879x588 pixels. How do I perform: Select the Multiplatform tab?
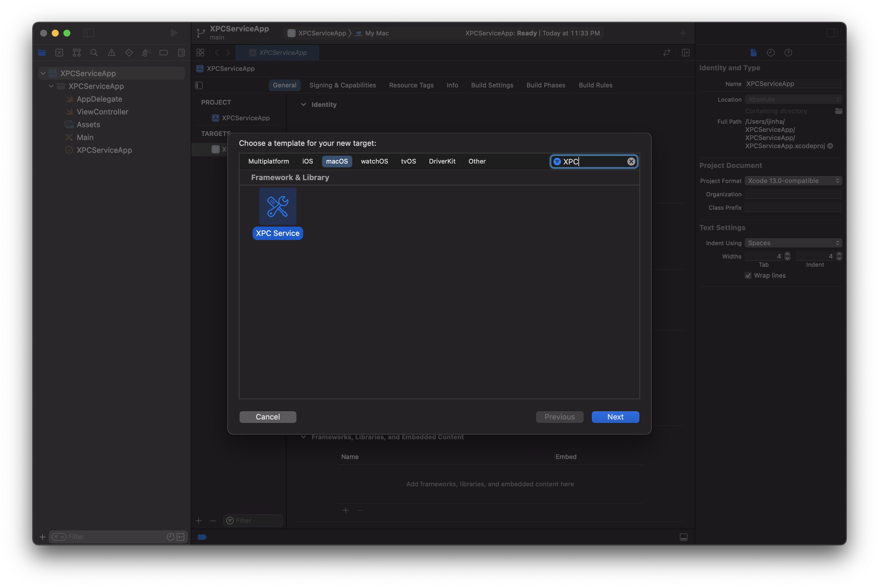click(x=269, y=161)
